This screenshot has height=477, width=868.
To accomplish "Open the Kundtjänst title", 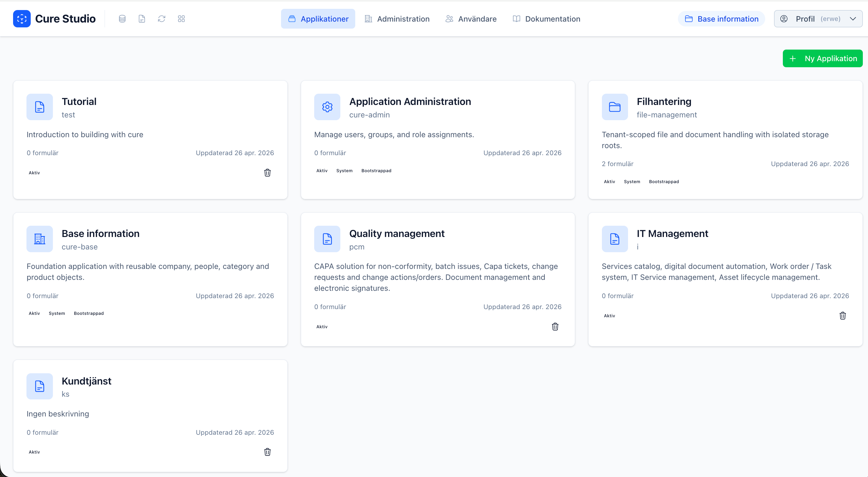I will 86,381.
